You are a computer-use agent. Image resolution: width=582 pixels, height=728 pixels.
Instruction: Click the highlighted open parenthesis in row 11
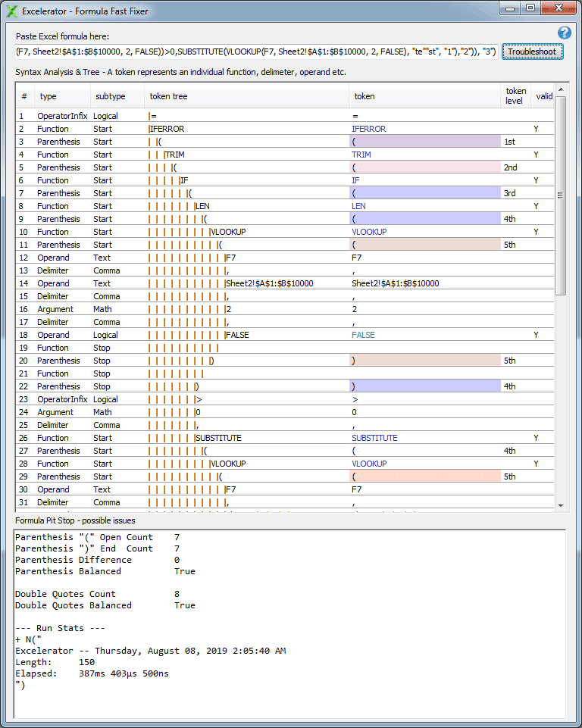(425, 245)
